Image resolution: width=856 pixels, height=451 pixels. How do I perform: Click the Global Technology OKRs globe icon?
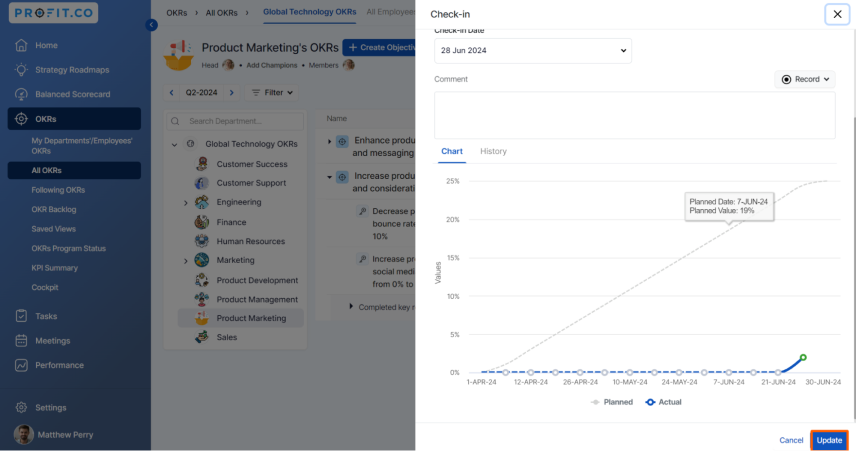click(x=191, y=144)
